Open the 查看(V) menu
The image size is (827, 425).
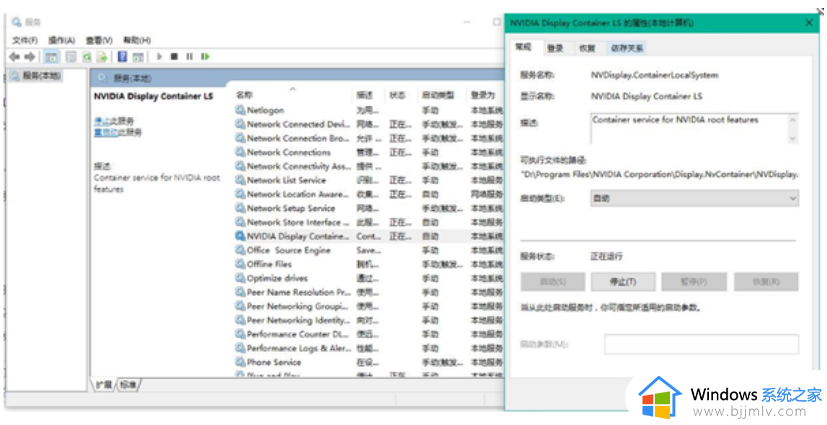99,40
